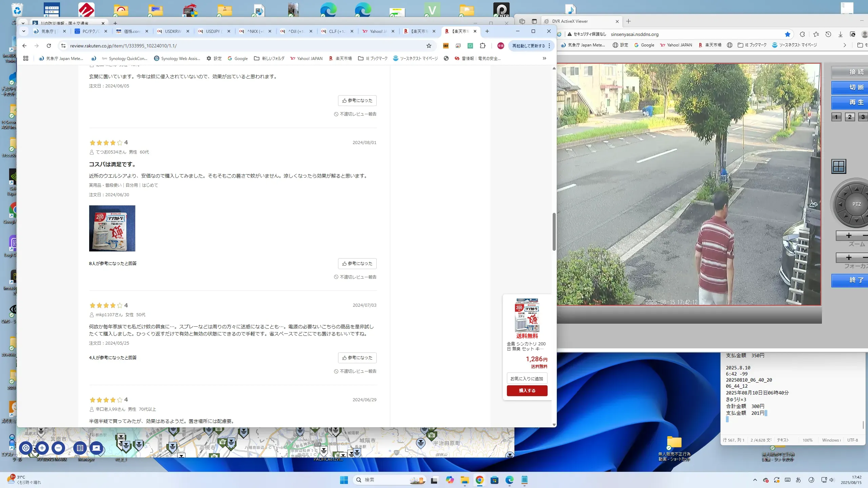Expand hidden bookmarks overflow chevron

(544, 58)
